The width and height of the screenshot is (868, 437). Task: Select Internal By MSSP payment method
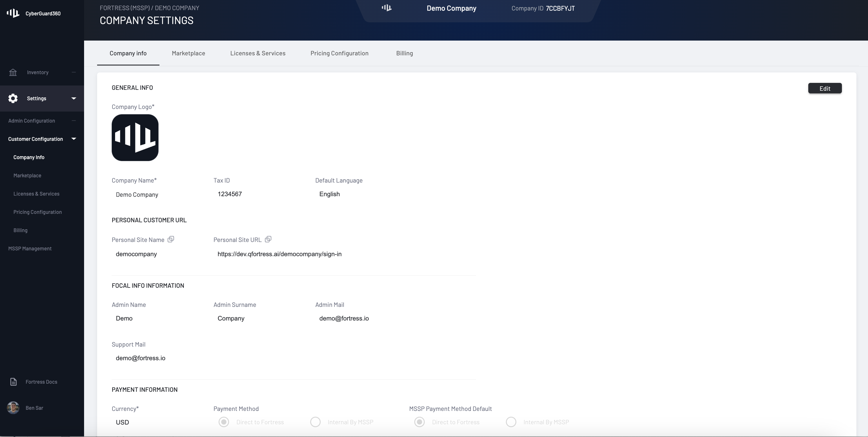coord(315,422)
